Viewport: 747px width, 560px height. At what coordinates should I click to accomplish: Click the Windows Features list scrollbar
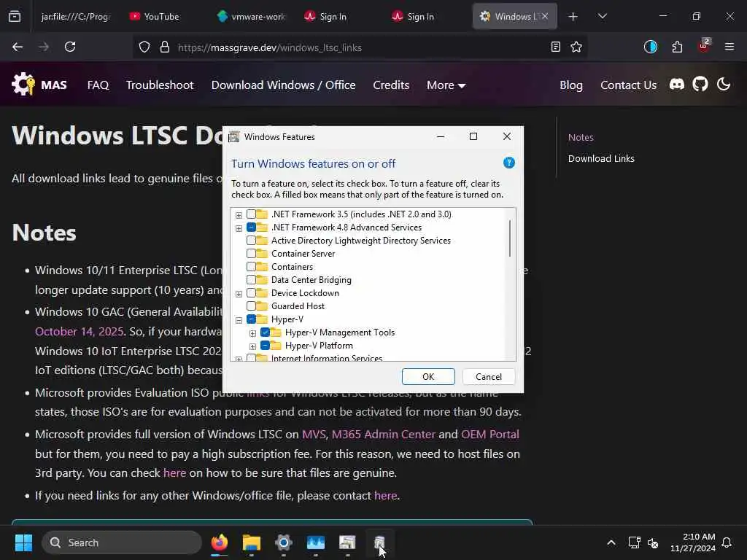pos(510,238)
